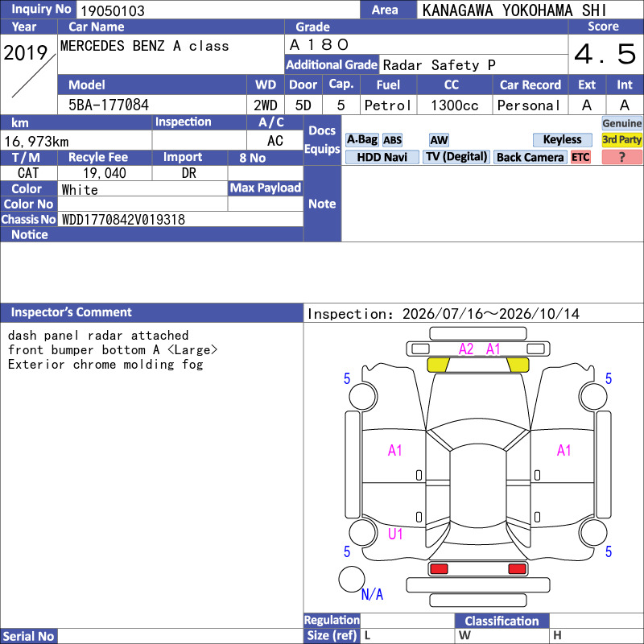Click the ABS equipment badge
This screenshot has height=644, width=644.
pos(392,140)
